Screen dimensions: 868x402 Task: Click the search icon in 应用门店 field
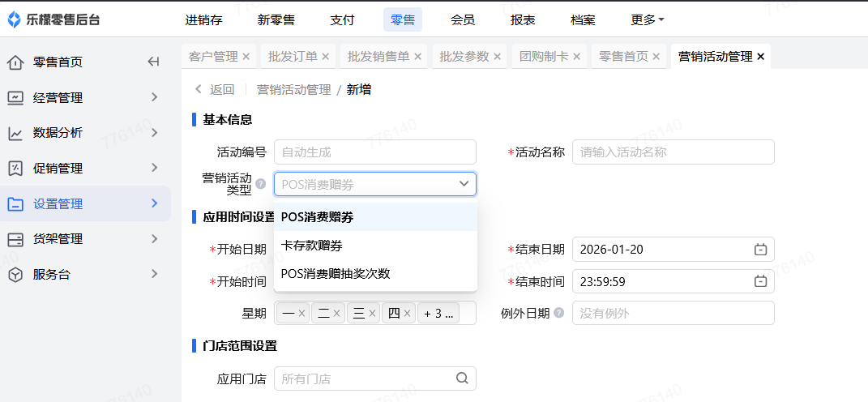click(x=462, y=378)
